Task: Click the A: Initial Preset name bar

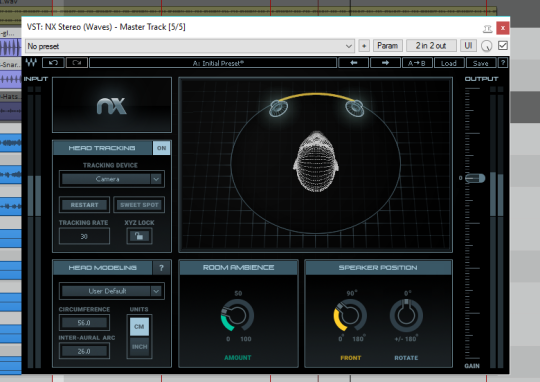Action: click(x=213, y=63)
